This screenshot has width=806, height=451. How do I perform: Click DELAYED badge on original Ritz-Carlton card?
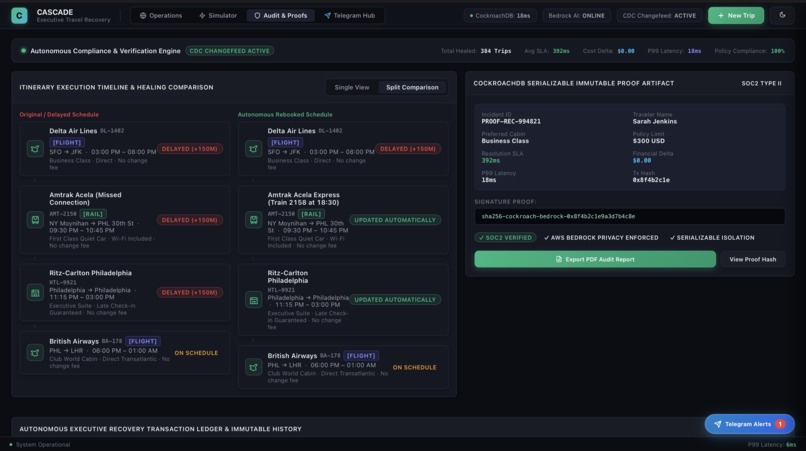point(190,292)
